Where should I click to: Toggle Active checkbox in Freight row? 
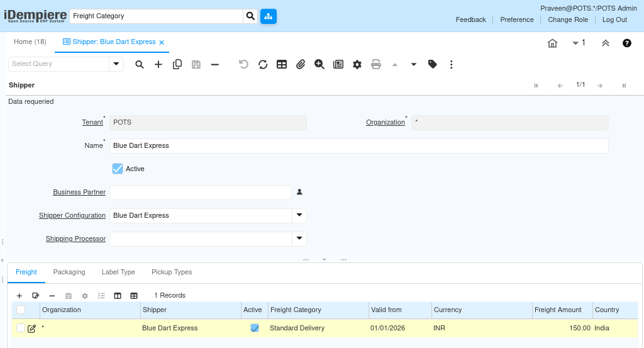pyautogui.click(x=255, y=328)
